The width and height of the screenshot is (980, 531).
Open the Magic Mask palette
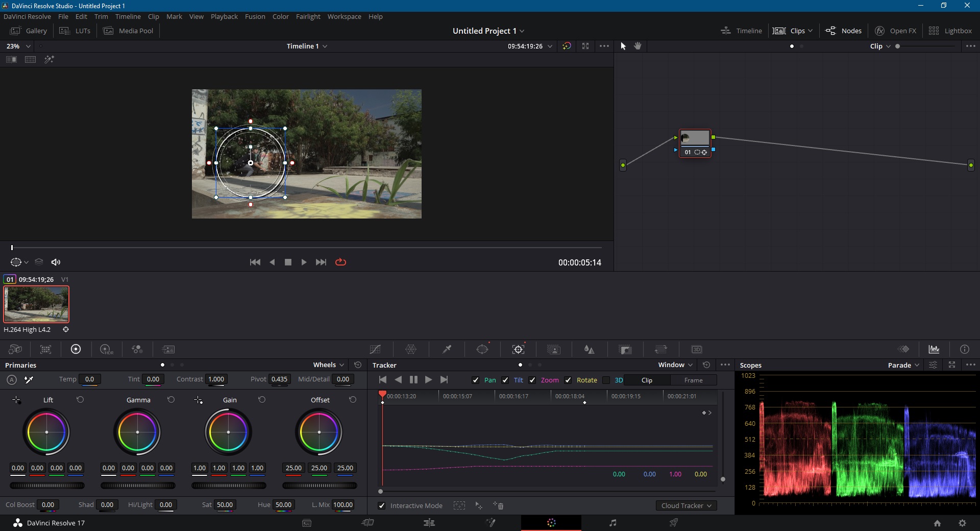point(554,349)
